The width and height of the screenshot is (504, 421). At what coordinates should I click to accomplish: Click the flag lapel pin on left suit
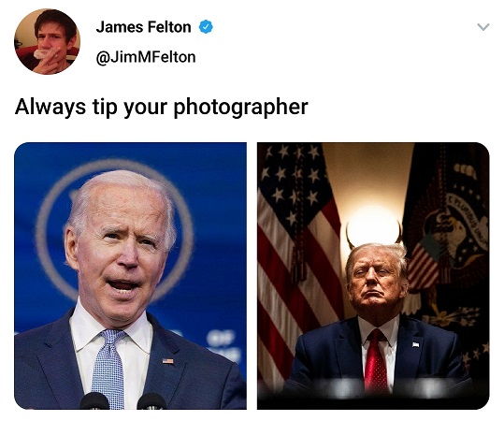[x=167, y=361]
